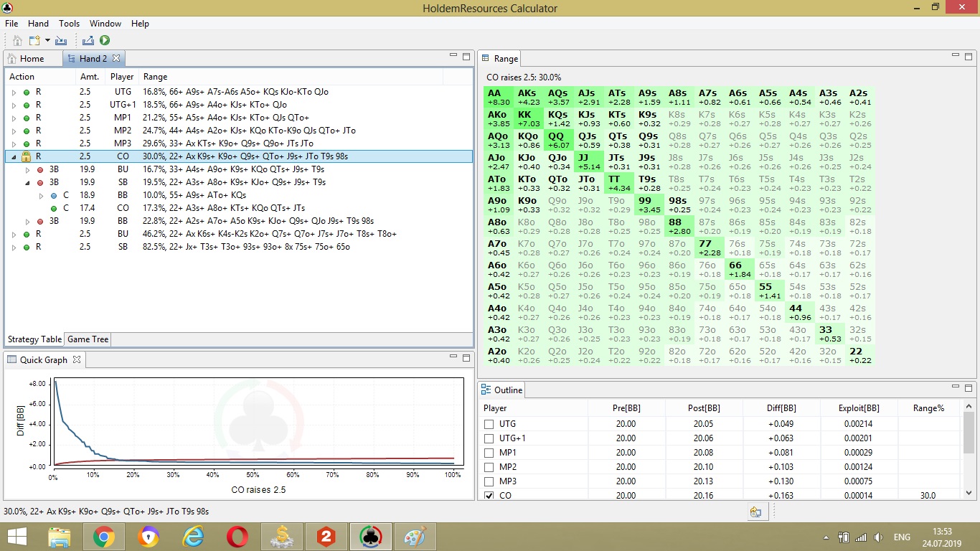Click the Exploit[BB] column header
This screenshot has height=551, width=980.
pos(859,408)
